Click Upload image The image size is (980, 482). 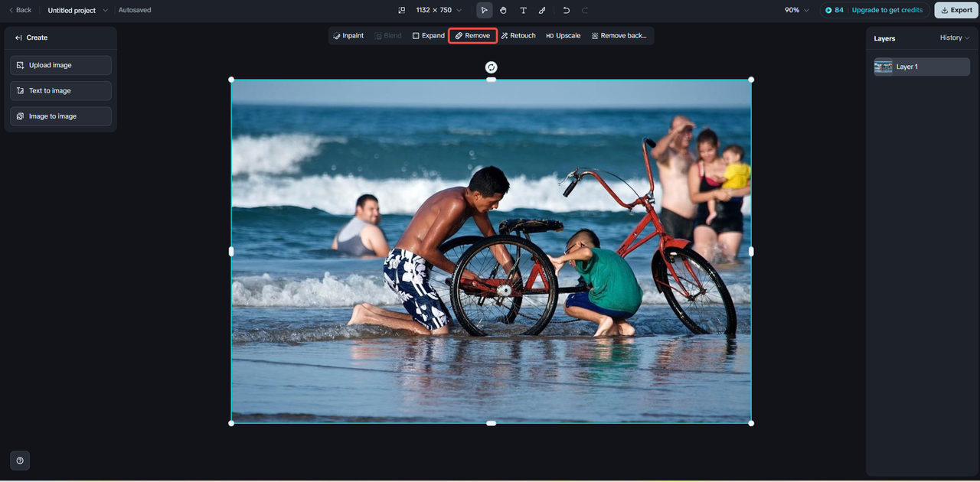pyautogui.click(x=60, y=65)
